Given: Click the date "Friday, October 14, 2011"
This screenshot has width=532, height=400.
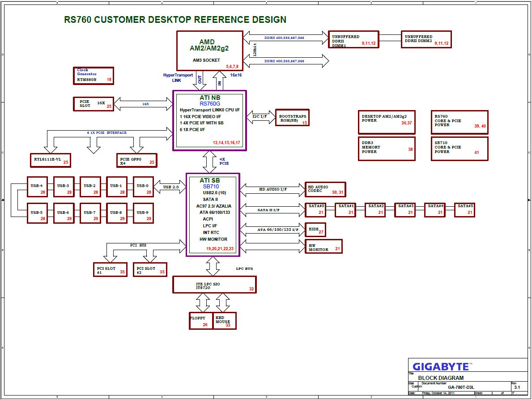Looking at the screenshot, I should coord(438,393).
